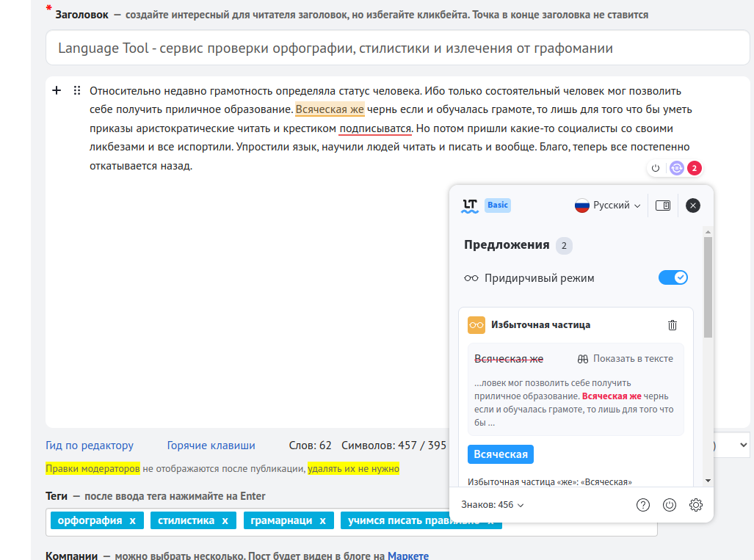Click the help question mark icon

[643, 505]
